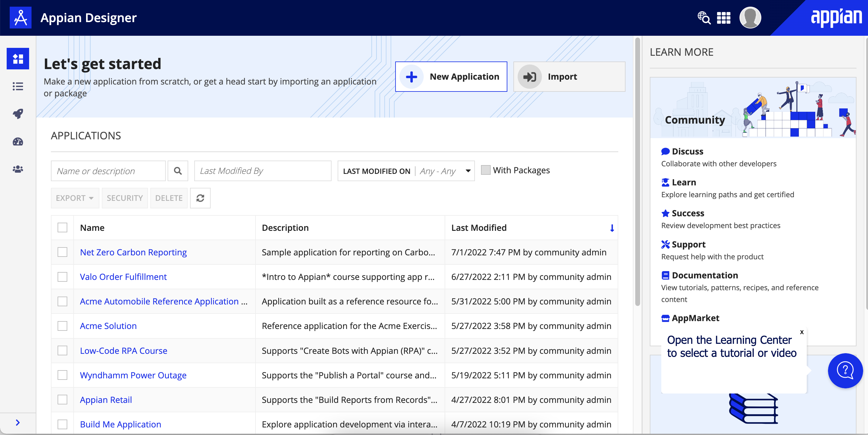Select the Applications view sidebar icon
The width and height of the screenshot is (868, 435).
18,58
